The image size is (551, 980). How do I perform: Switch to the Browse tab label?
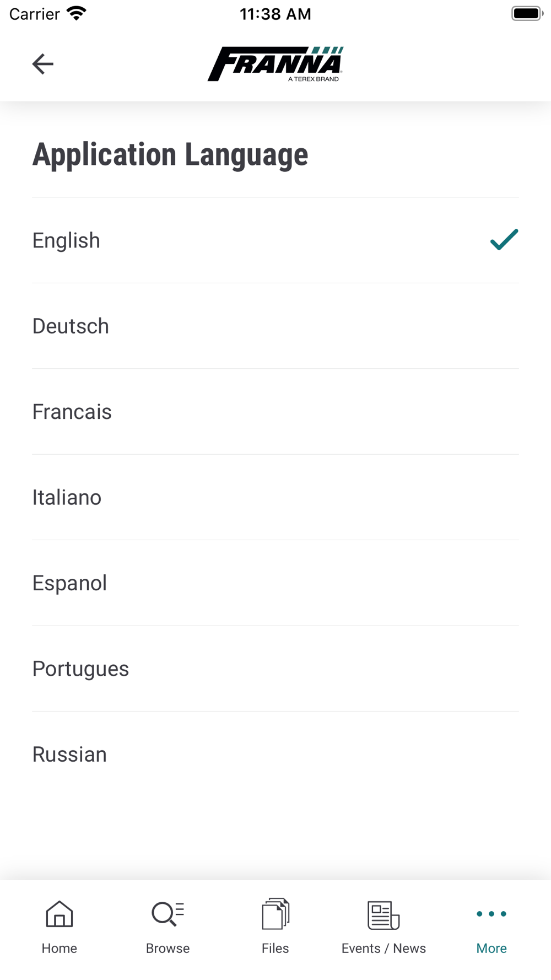[168, 948]
